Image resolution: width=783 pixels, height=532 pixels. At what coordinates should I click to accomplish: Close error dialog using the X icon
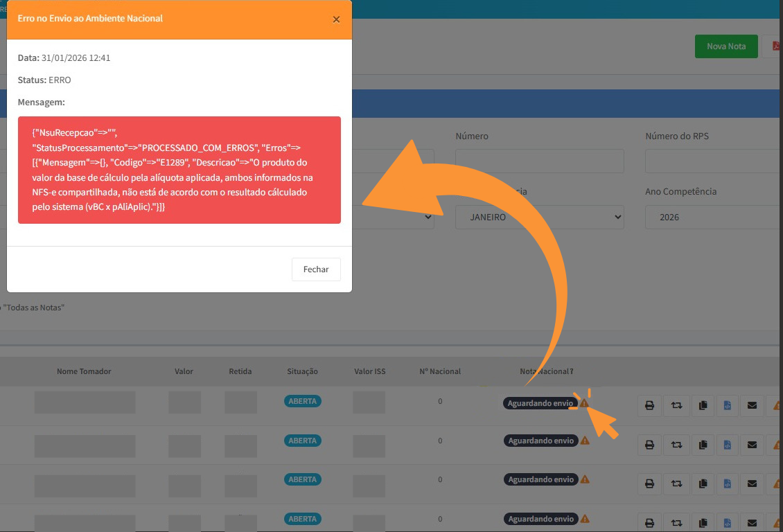tap(336, 19)
